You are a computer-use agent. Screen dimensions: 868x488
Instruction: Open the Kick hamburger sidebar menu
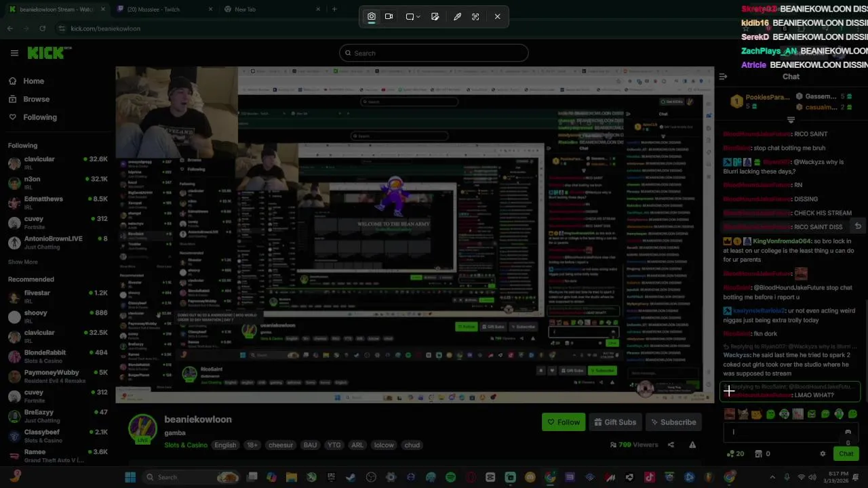[x=14, y=53]
